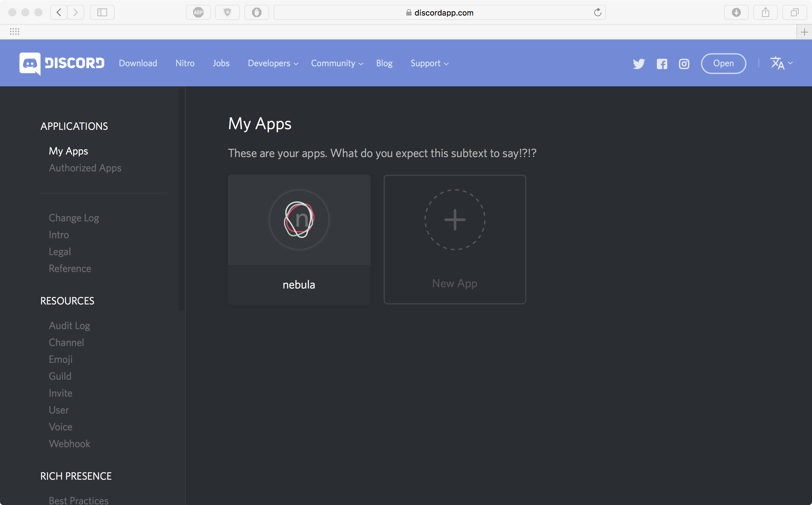Viewport: 812px width, 505px height.
Task: Open Discord's Facebook page icon
Action: pyautogui.click(x=662, y=64)
